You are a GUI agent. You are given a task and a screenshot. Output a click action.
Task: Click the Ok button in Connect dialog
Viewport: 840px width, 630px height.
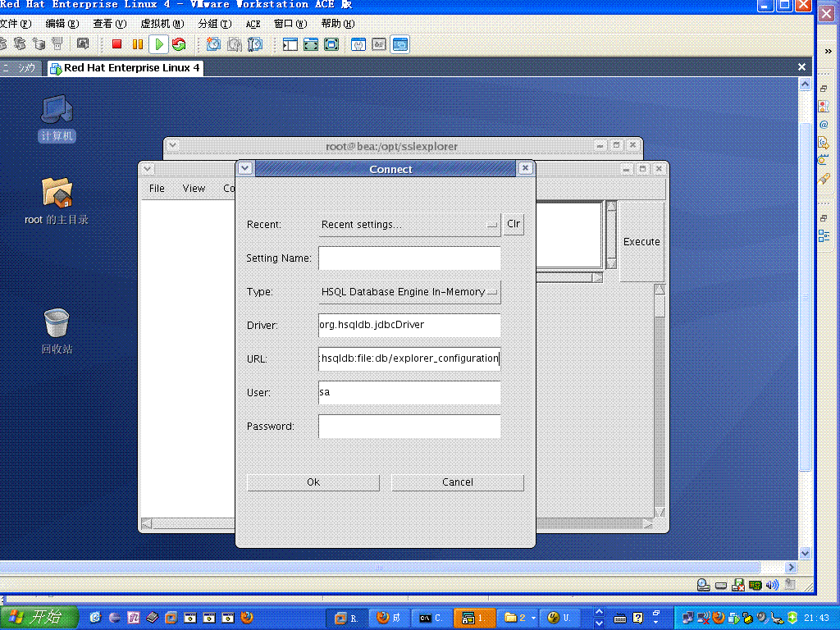click(313, 482)
